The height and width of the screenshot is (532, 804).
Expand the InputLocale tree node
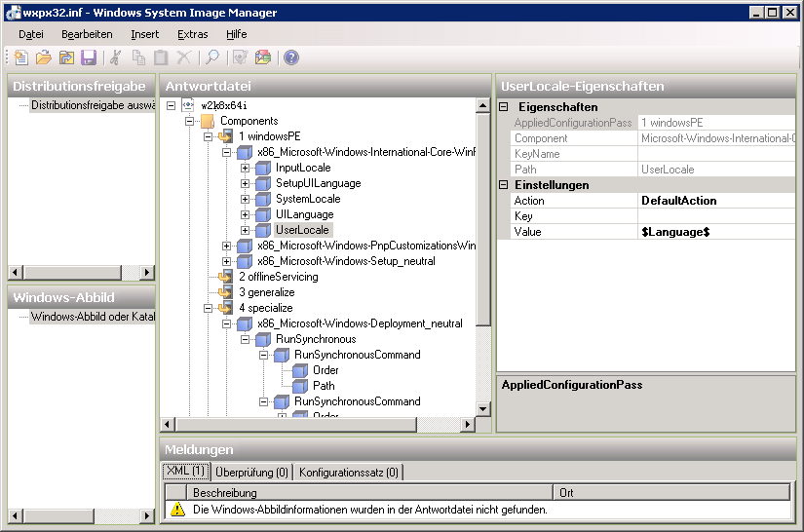[246, 168]
